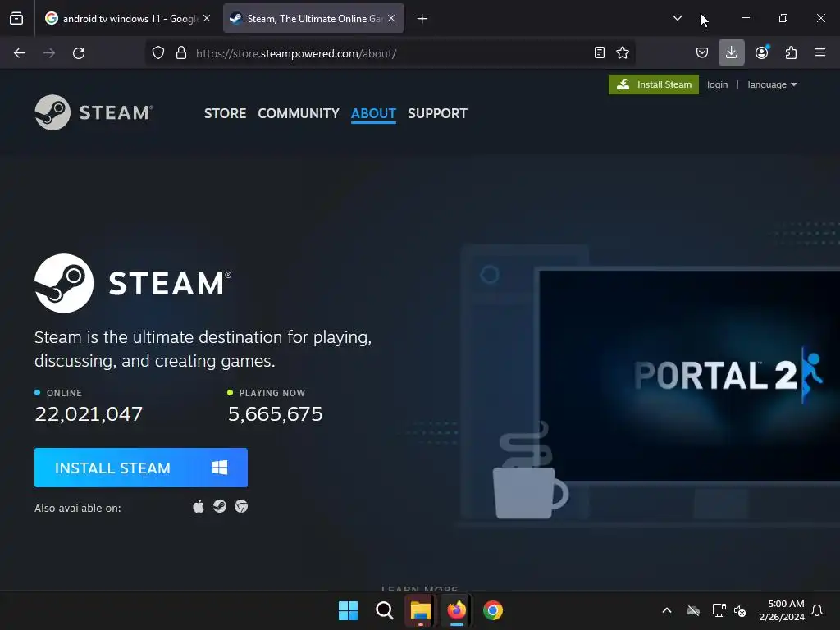Click the playing now count 5,665,675
Viewport: 840px width, 630px height.
click(x=276, y=413)
